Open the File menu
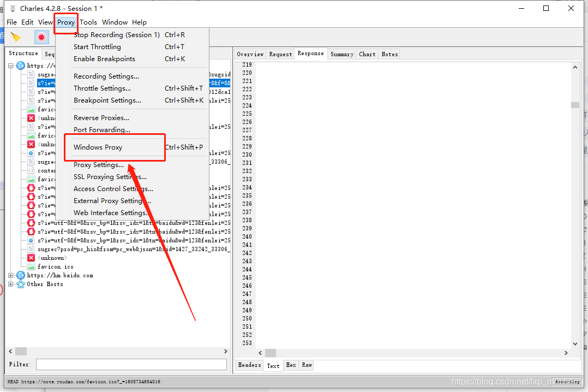 (11, 22)
